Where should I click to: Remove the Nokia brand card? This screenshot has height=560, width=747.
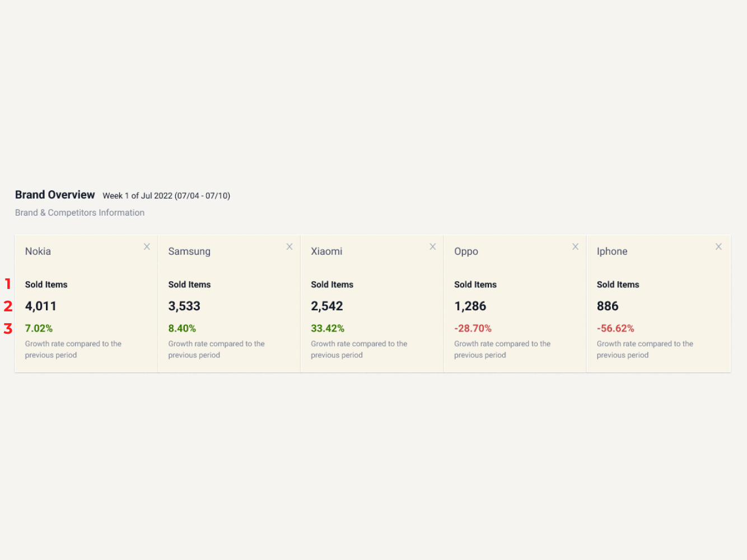tap(147, 246)
